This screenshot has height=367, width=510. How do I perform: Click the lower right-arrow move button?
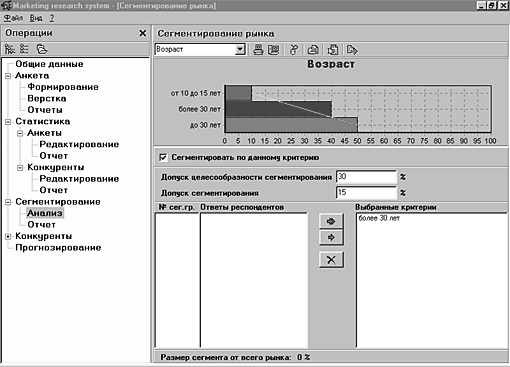331,238
